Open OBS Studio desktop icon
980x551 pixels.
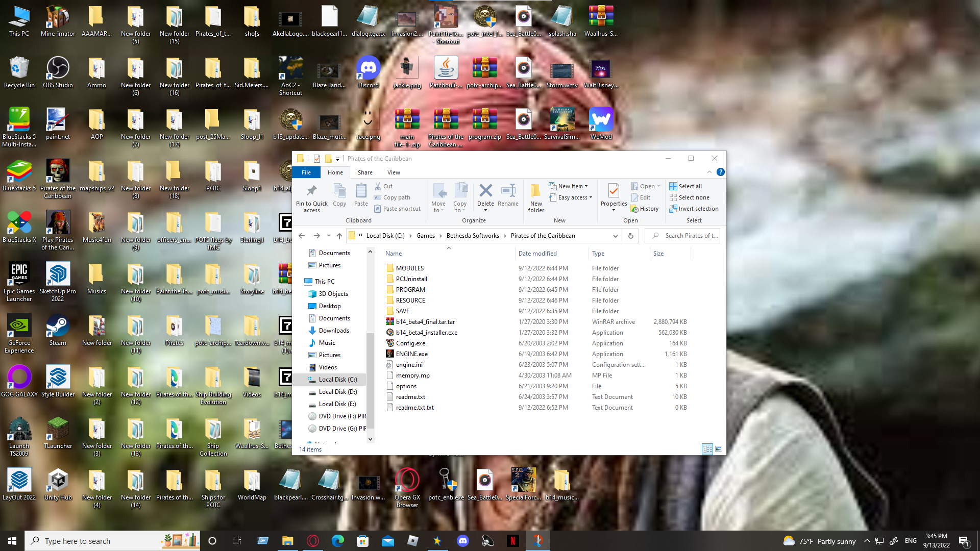tap(58, 72)
